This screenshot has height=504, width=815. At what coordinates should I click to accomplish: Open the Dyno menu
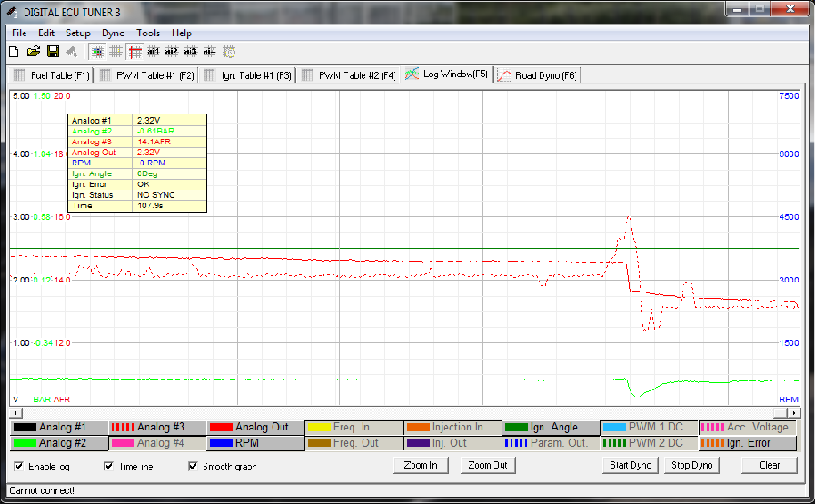coord(114,33)
